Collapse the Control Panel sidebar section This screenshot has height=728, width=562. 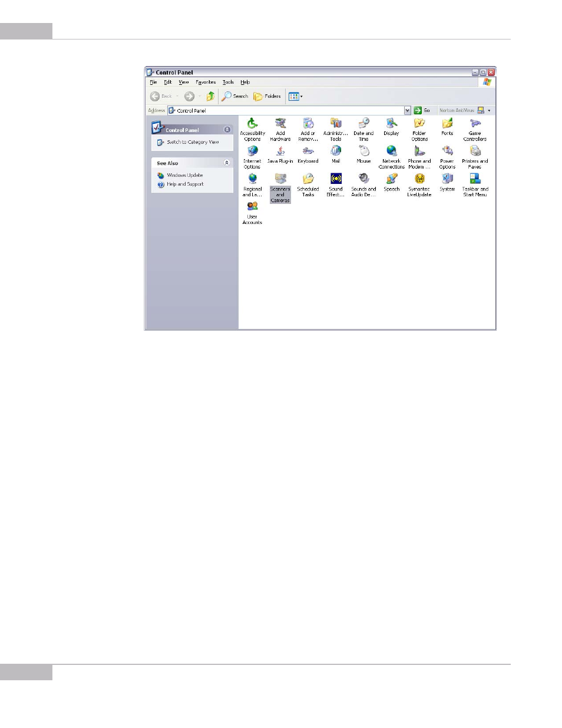pos(227,130)
